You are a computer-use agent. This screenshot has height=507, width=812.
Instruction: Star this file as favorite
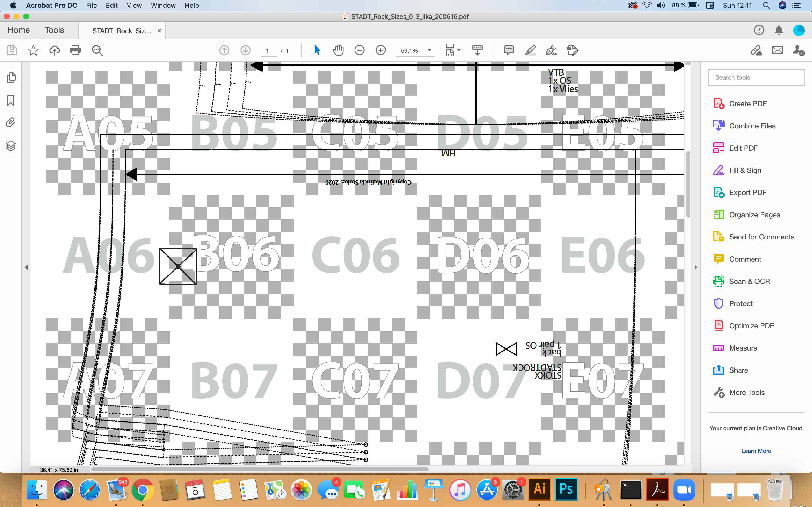[x=33, y=51]
